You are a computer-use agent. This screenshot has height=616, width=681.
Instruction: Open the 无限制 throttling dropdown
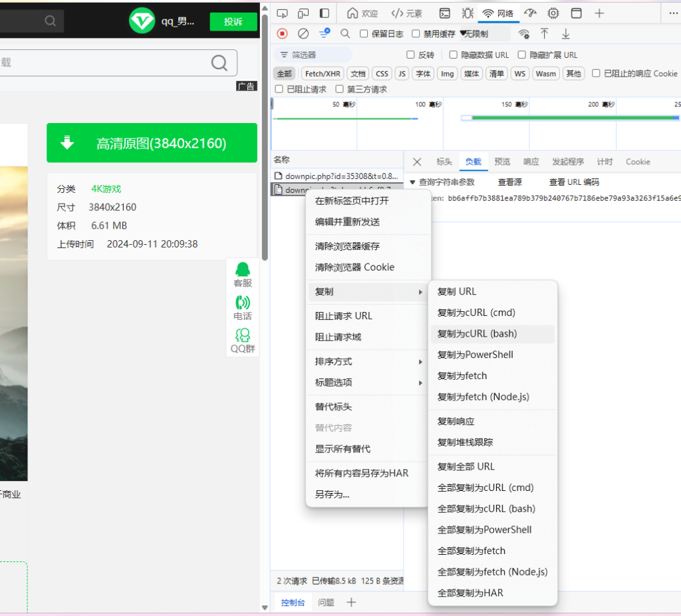tap(474, 33)
